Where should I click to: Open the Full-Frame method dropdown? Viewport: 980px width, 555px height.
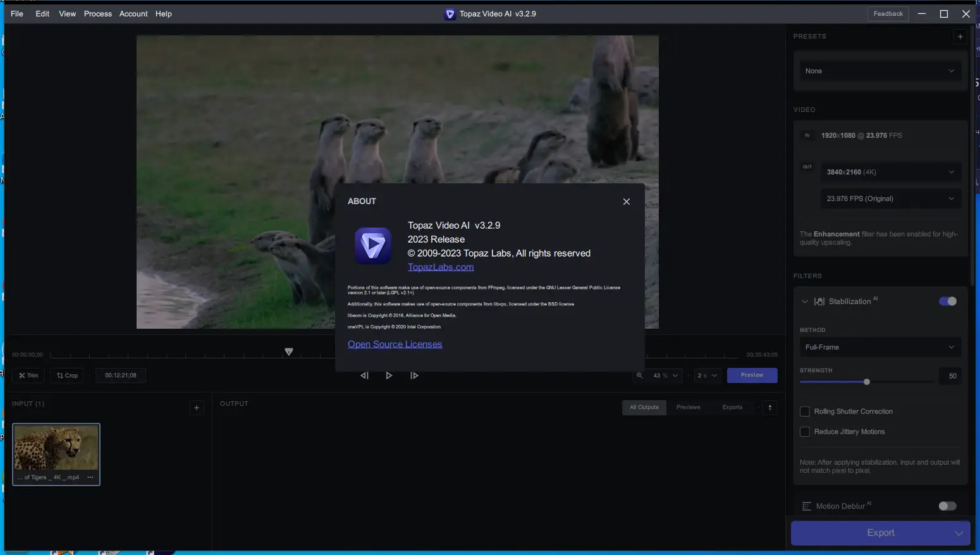pyautogui.click(x=880, y=347)
